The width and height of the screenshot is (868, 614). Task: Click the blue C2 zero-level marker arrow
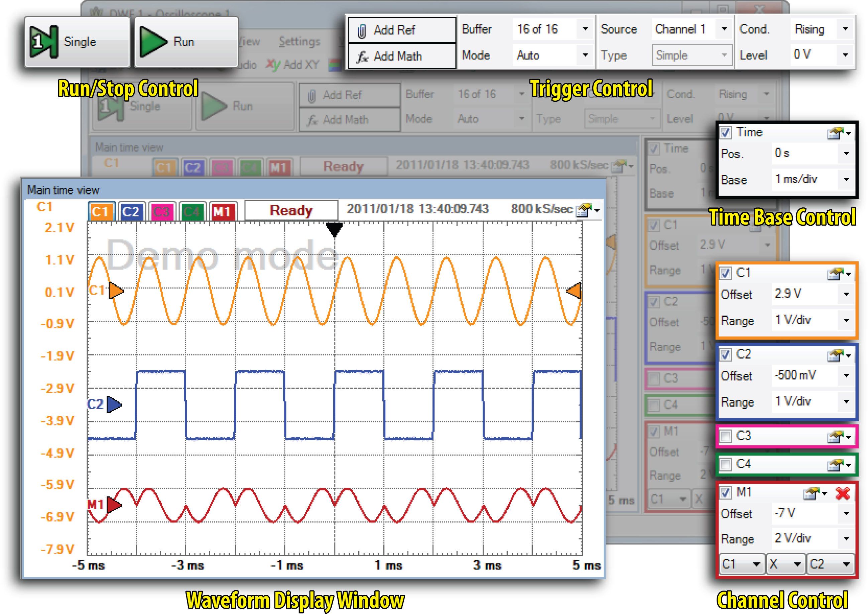(114, 404)
